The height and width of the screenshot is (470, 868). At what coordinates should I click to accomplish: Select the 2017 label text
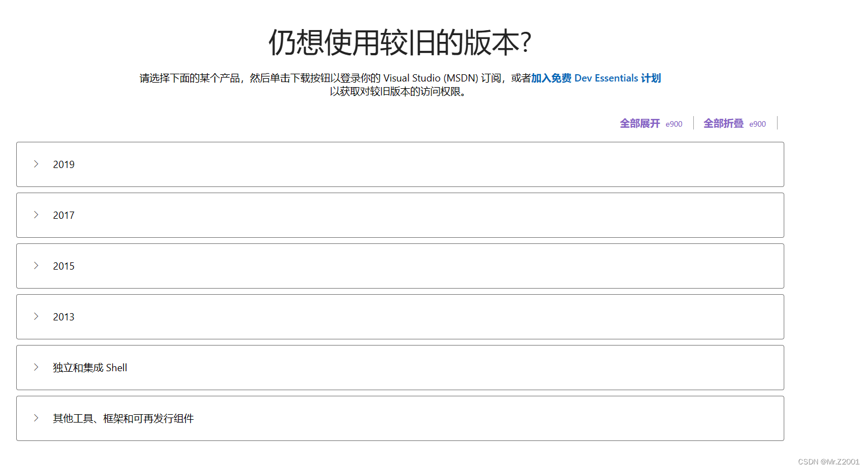point(64,215)
